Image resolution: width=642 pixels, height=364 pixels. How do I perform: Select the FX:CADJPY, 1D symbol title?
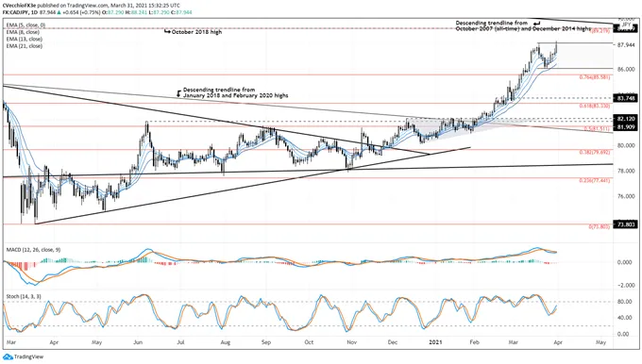(20, 12)
